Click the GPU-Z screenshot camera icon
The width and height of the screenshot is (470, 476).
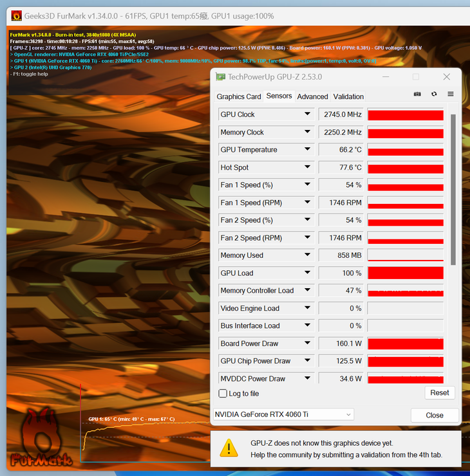pos(417,94)
